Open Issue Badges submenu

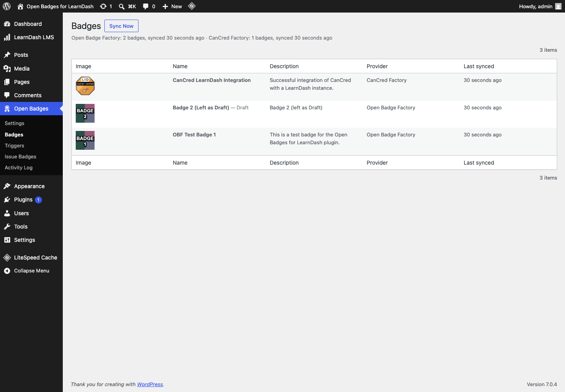[x=20, y=156]
